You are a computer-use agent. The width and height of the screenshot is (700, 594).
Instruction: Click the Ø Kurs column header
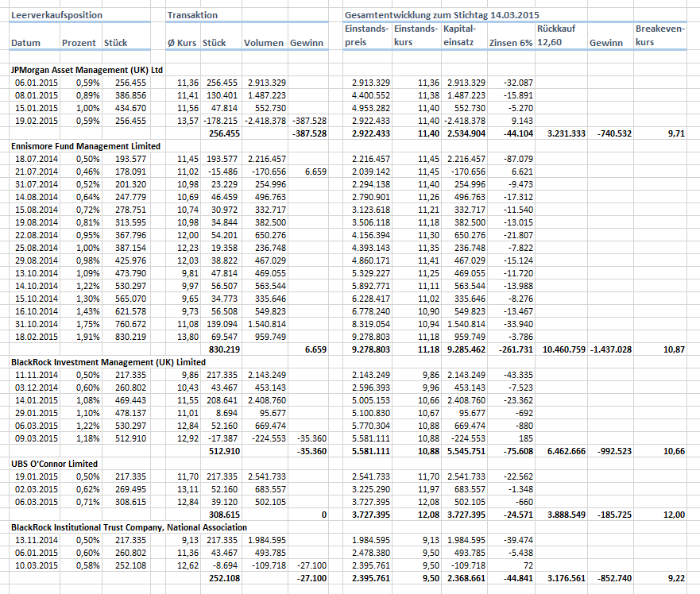pyautogui.click(x=182, y=43)
